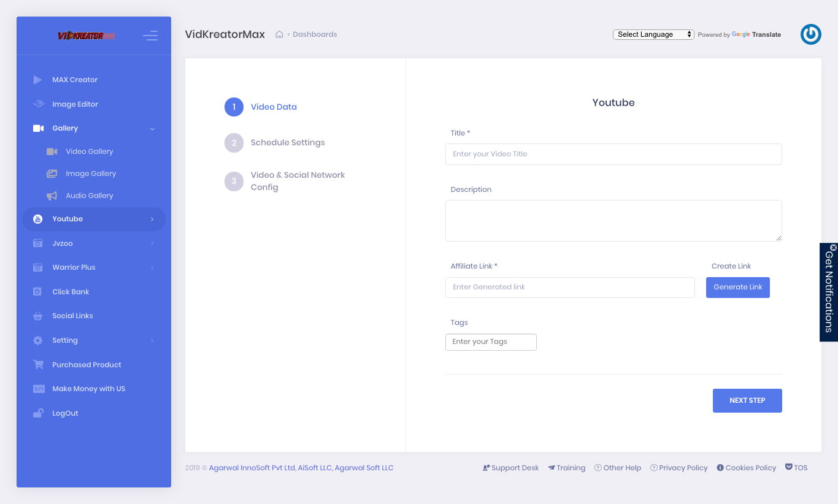Close the Get Notifications side tab
This screenshot has width=838, height=504.
833,248
